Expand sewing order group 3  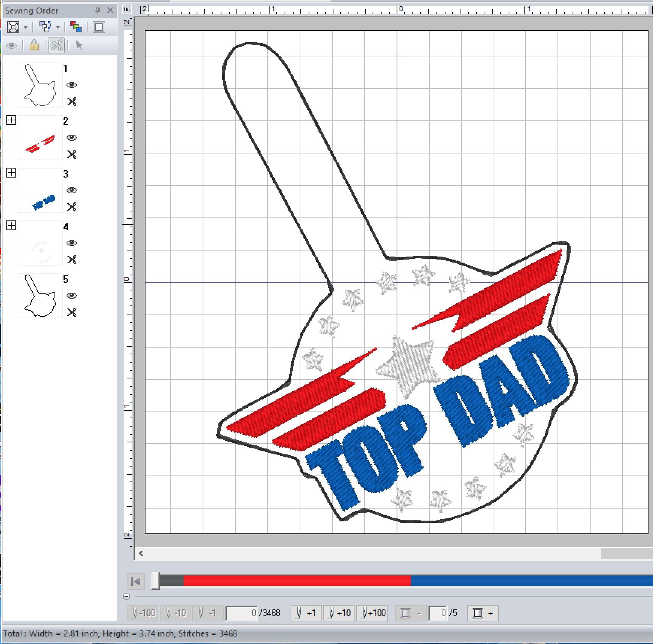click(11, 173)
